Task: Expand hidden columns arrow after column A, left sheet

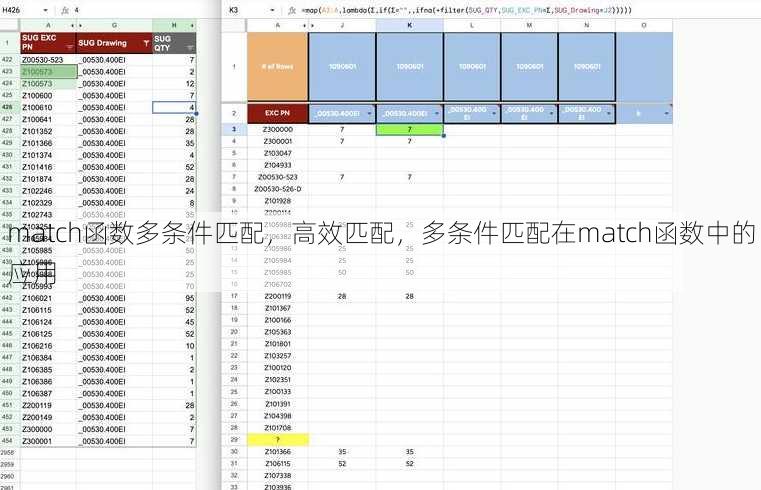Action: click(73, 25)
